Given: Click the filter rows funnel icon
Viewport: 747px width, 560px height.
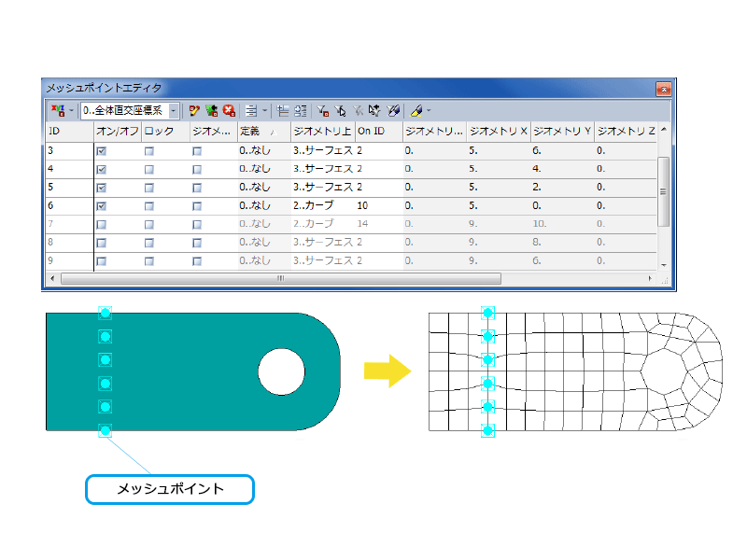Looking at the screenshot, I should [322, 111].
